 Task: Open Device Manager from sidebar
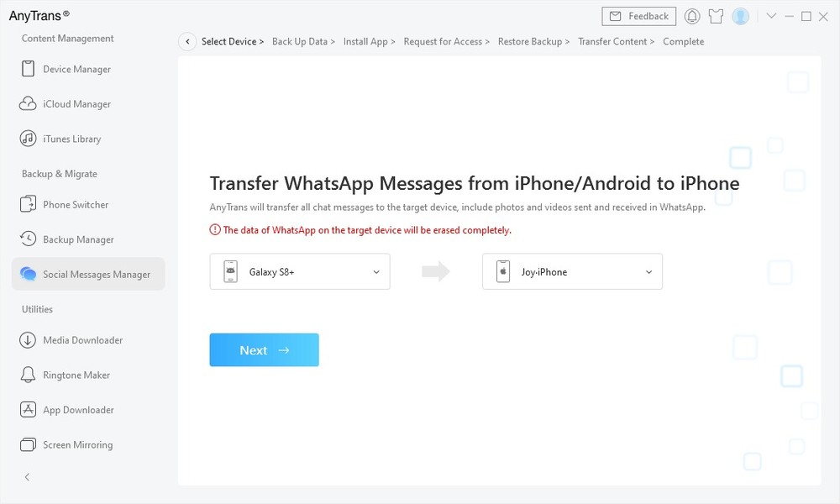(x=76, y=69)
